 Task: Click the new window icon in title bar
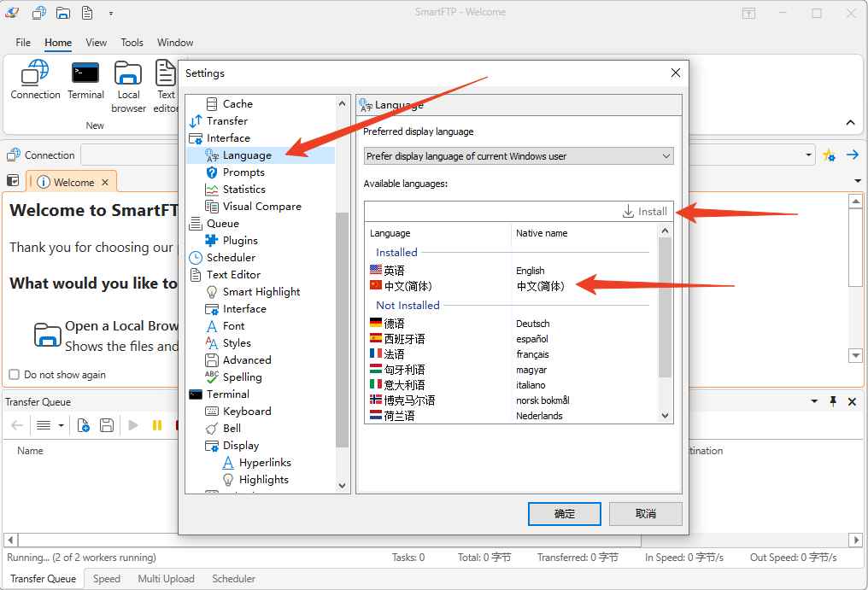coord(38,12)
